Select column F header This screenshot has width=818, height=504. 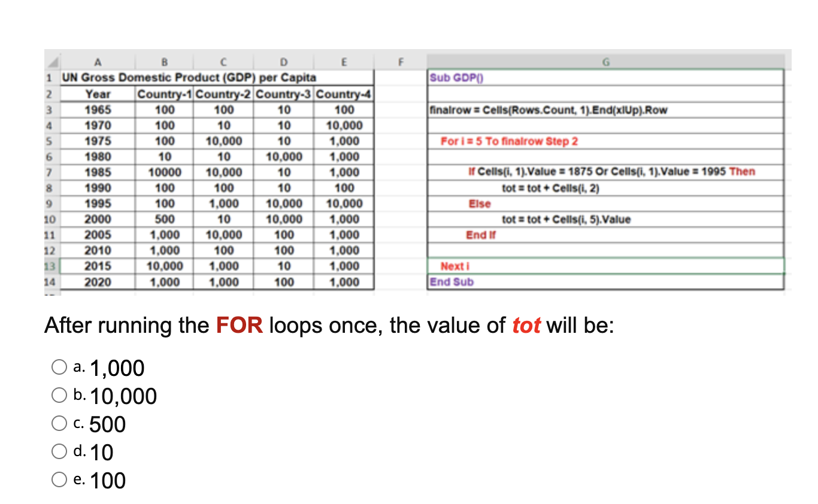coord(401,61)
